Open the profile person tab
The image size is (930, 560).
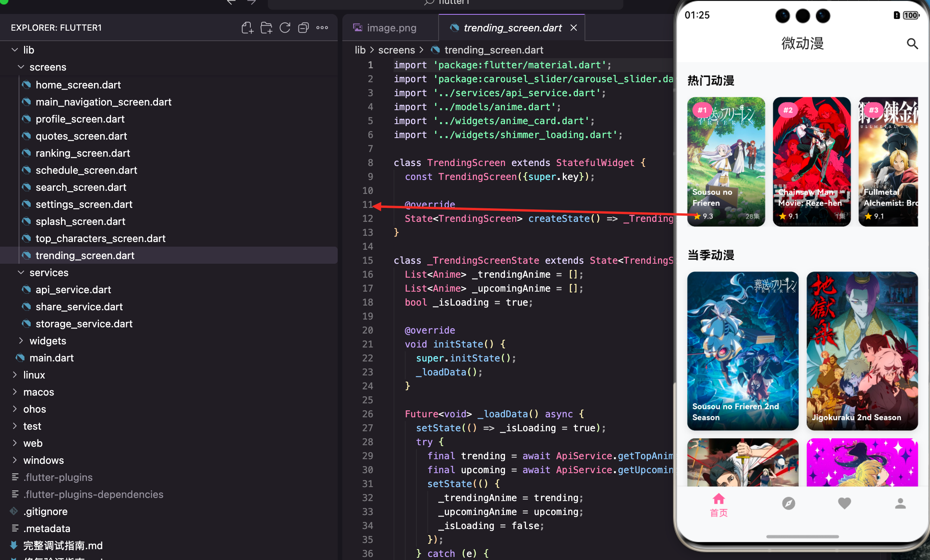901,503
